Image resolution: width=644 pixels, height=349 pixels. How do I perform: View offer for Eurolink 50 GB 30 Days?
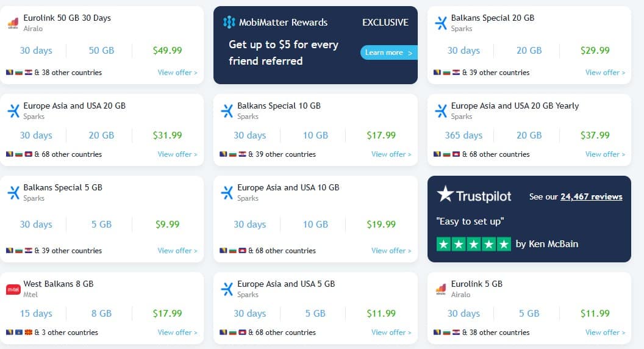click(x=177, y=73)
